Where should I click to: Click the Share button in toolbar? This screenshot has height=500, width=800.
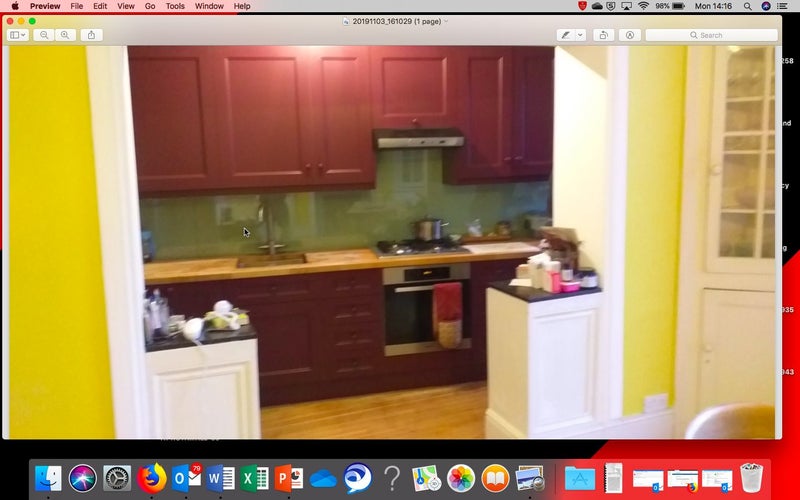(91, 35)
